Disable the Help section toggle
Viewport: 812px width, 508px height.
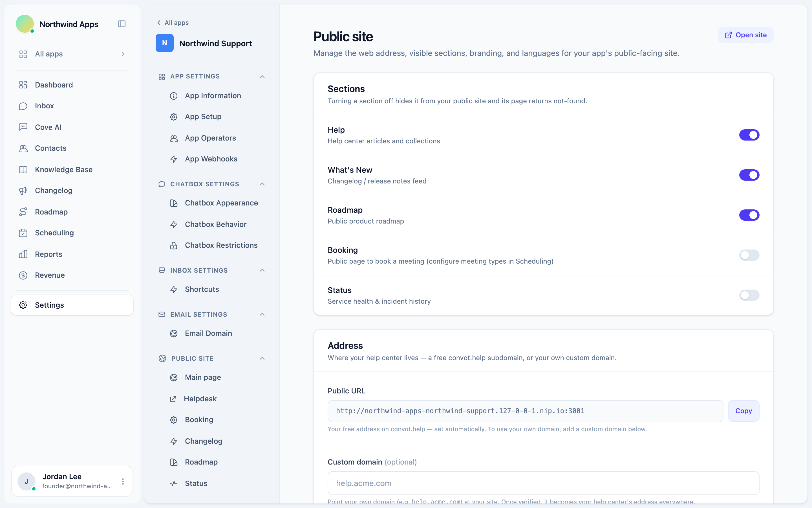pos(749,135)
